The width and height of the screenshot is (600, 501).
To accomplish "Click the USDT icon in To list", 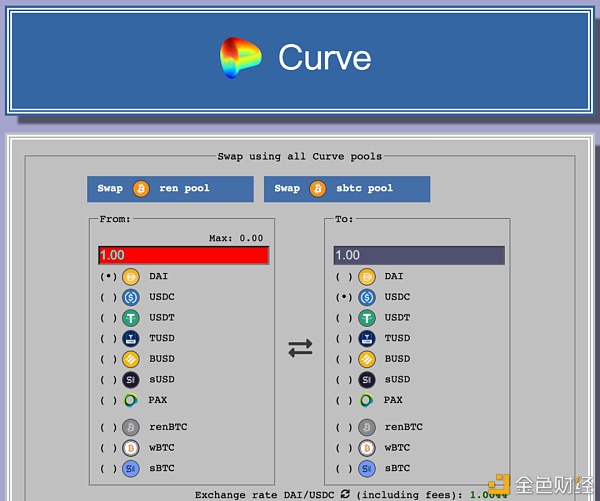I will coord(367,318).
